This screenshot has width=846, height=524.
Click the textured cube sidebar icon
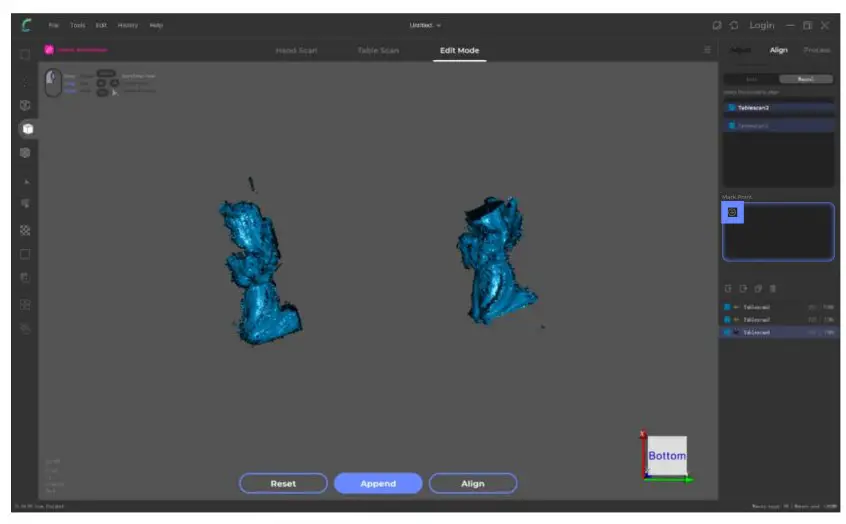(25, 153)
